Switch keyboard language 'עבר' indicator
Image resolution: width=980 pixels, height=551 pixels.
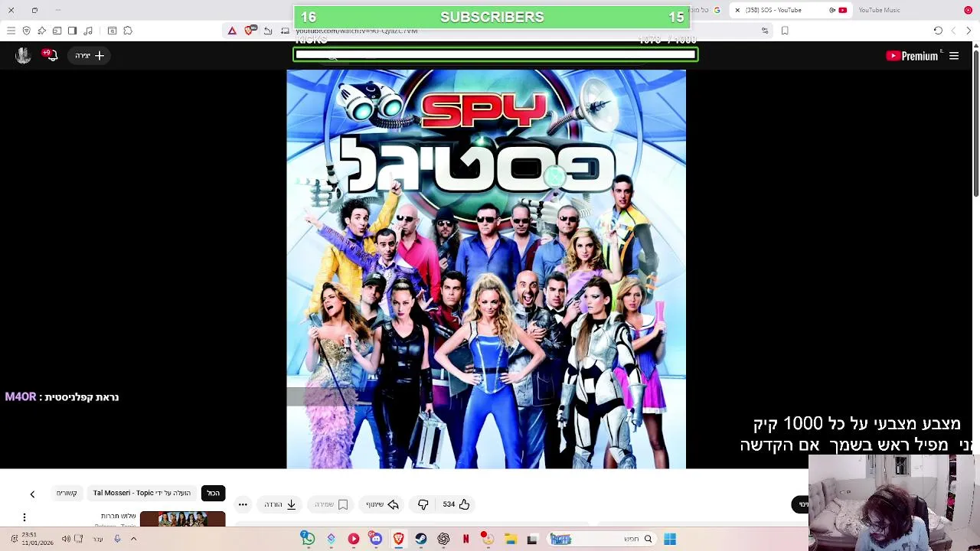coord(98,539)
